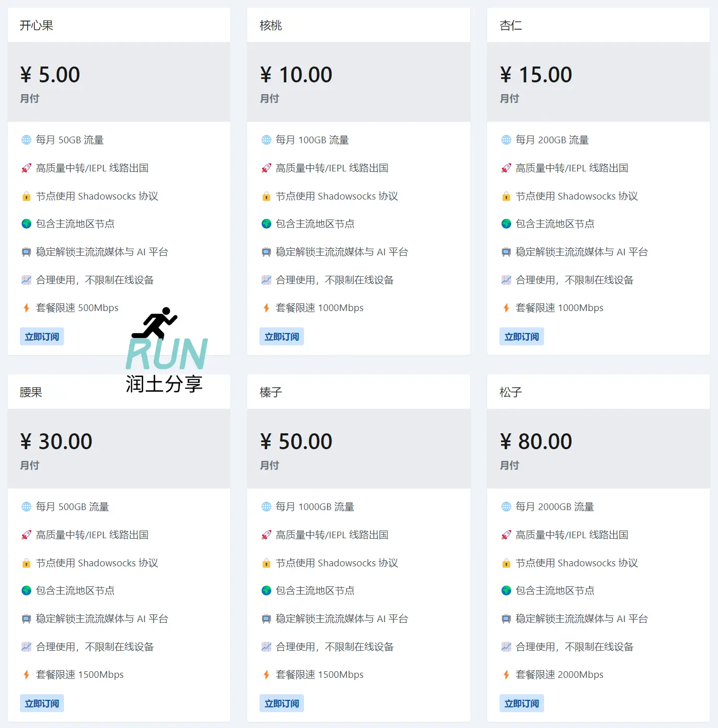Subscribe to the 杏仁 plan
This screenshot has width=718, height=728.
point(521,336)
